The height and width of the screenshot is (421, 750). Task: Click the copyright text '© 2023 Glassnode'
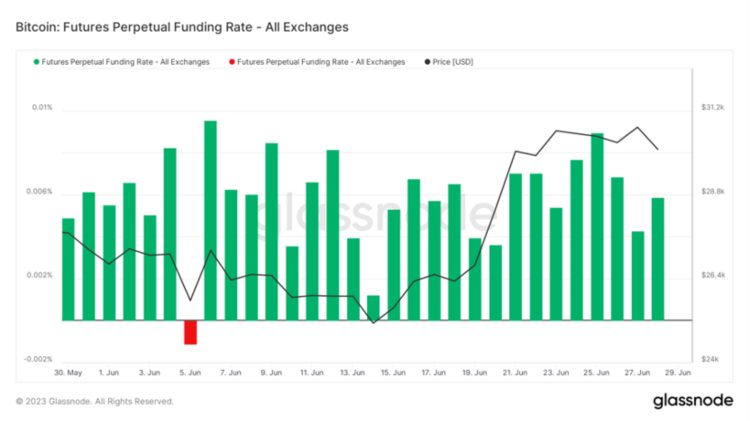click(x=95, y=401)
